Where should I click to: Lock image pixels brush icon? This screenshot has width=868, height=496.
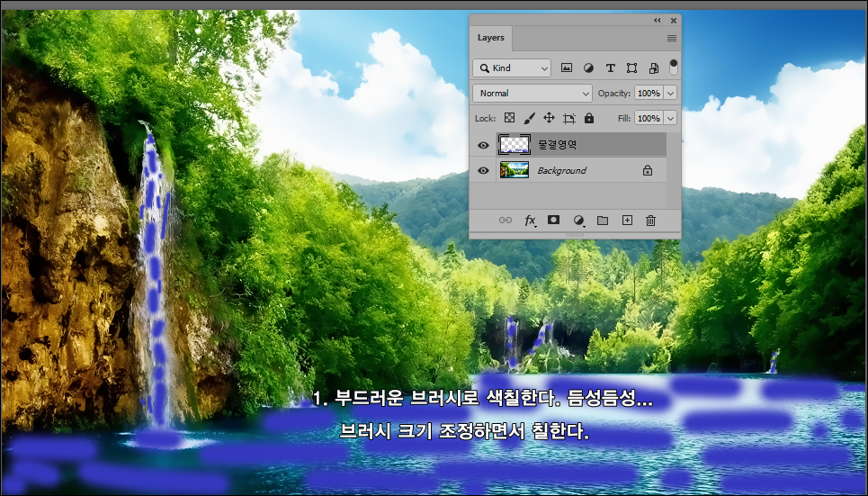pyautogui.click(x=529, y=118)
